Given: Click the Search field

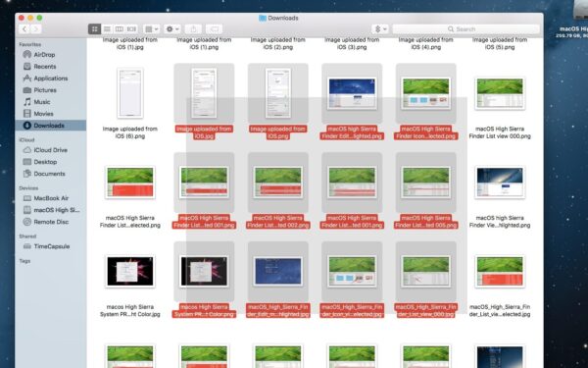Looking at the screenshot, I should tap(465, 28).
